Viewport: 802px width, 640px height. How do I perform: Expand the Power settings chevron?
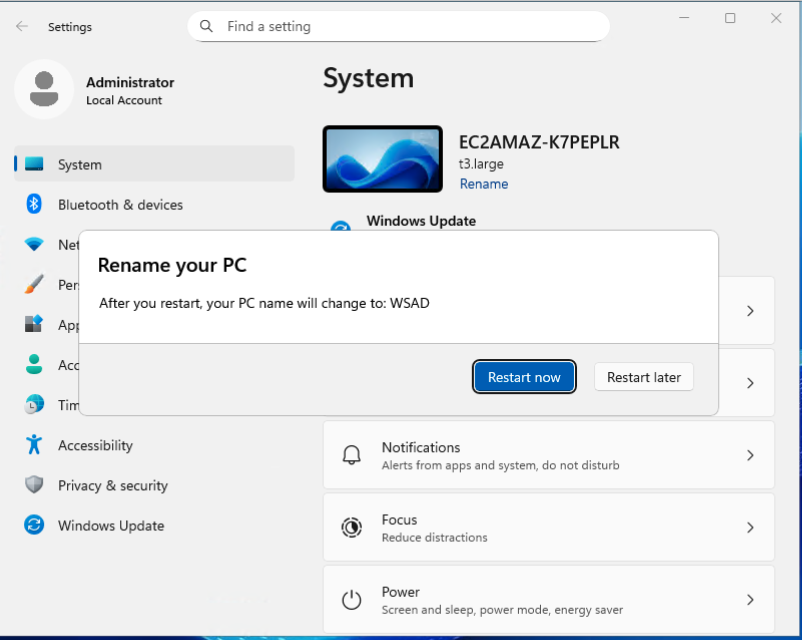(x=750, y=599)
